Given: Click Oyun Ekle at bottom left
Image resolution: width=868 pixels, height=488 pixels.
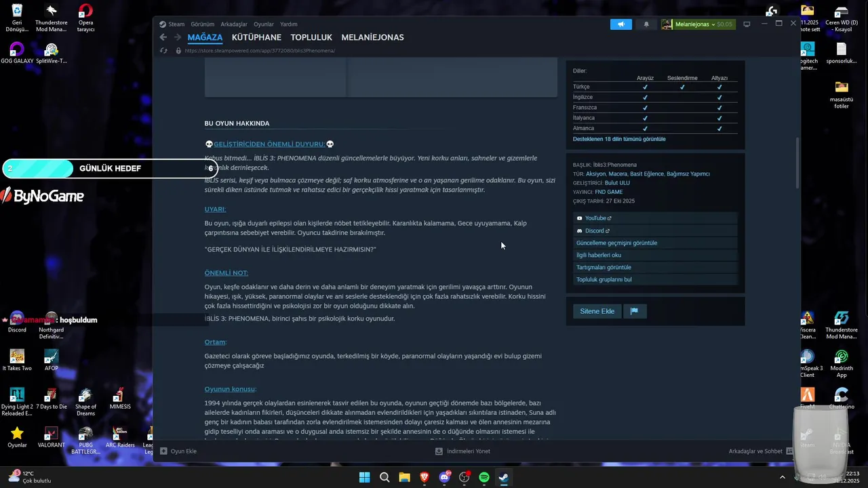Looking at the screenshot, I should pyautogui.click(x=178, y=451).
